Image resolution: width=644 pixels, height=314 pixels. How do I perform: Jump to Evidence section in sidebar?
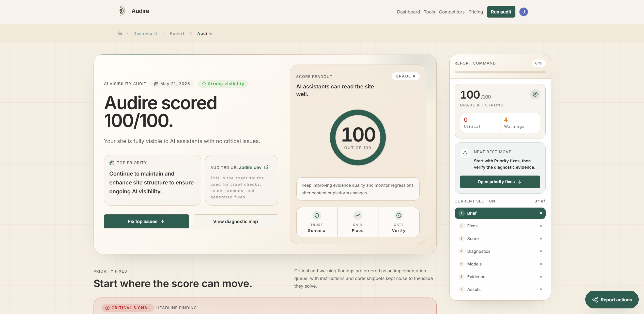500,277
